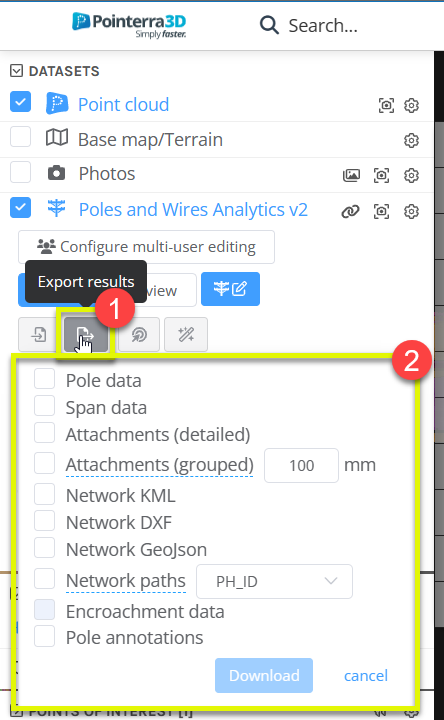
Task: Click the cancel link
Action: coord(366,675)
